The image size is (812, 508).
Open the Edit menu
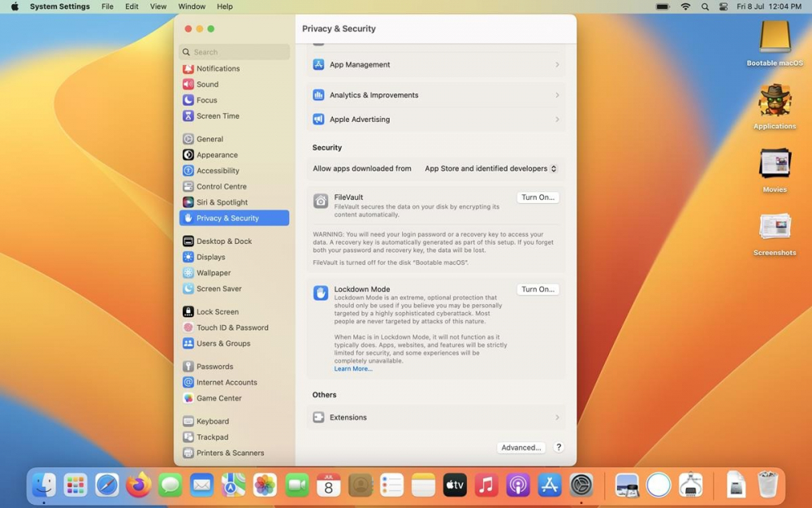[132, 7]
